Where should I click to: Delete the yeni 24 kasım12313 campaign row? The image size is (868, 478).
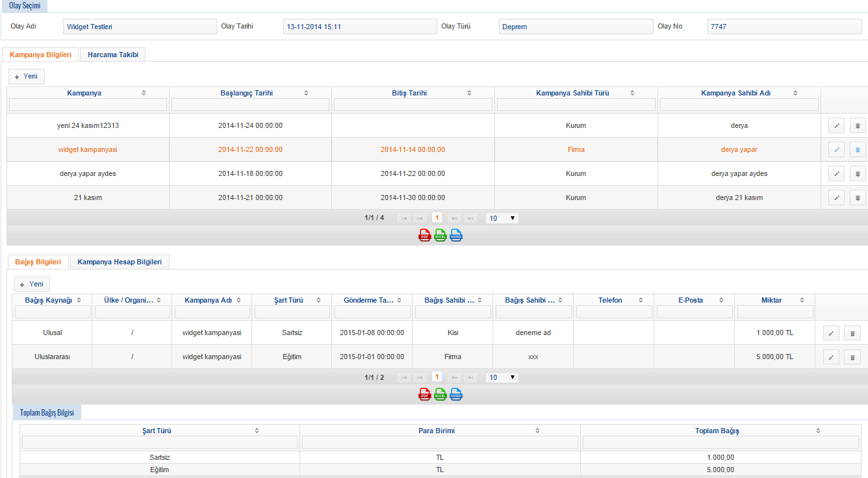(858, 126)
